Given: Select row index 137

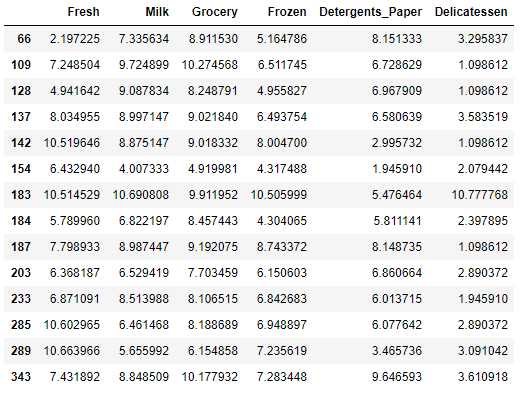Looking at the screenshot, I should [21, 117].
